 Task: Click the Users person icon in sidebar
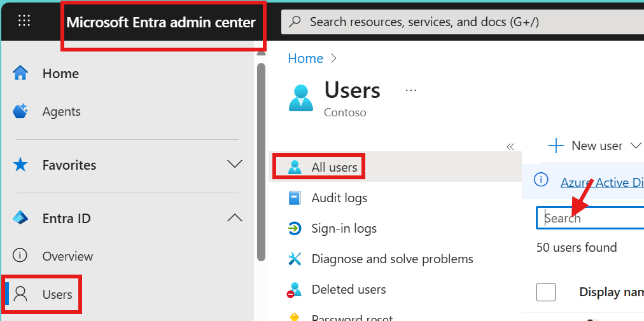(20, 294)
